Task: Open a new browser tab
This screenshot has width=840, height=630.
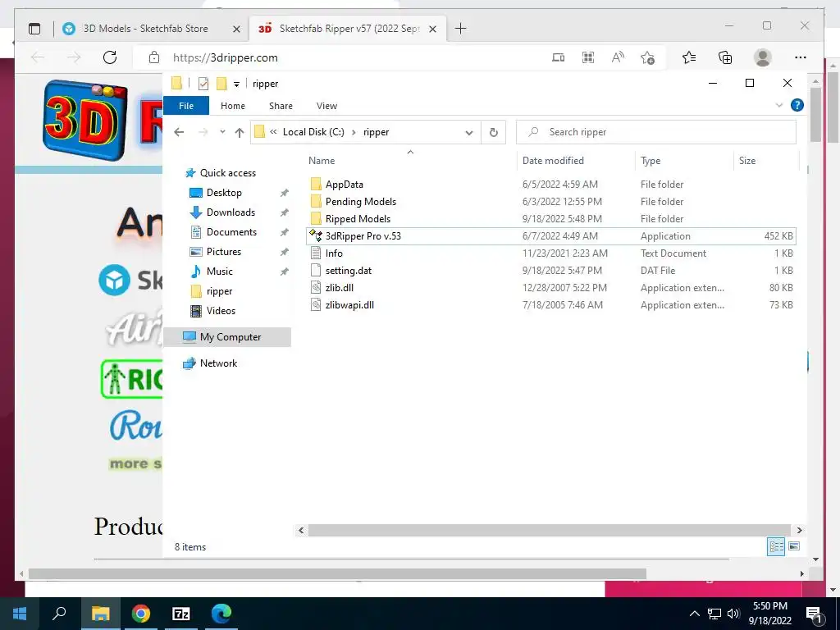Action: pos(460,29)
